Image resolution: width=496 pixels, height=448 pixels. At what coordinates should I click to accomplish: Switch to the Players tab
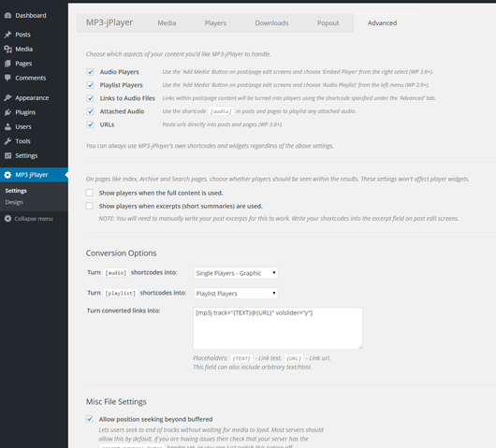215,22
